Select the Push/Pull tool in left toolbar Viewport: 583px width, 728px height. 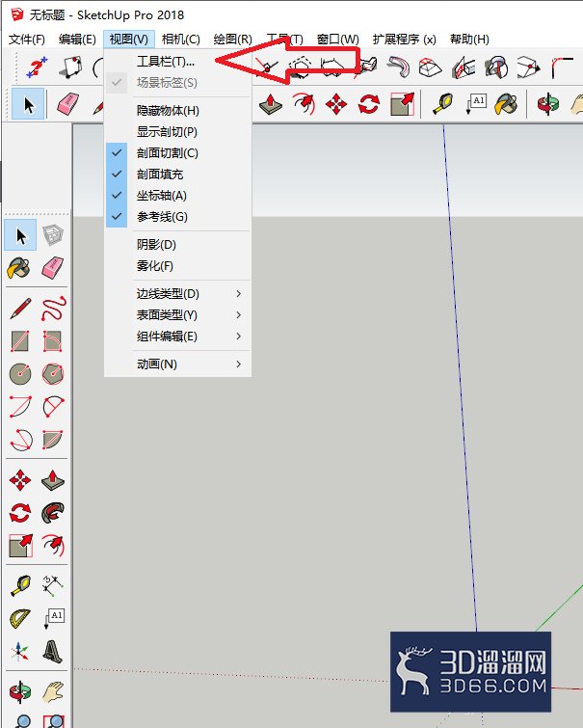click(x=52, y=480)
